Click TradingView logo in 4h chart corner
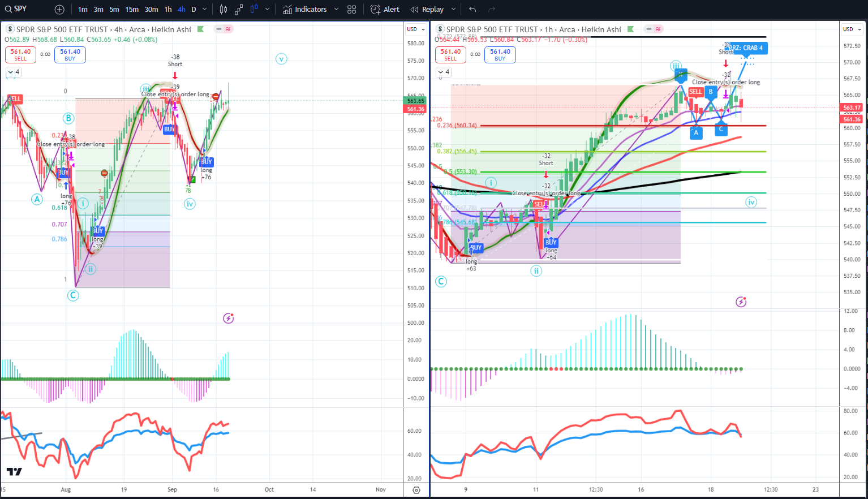The height and width of the screenshot is (499, 868). click(x=14, y=471)
